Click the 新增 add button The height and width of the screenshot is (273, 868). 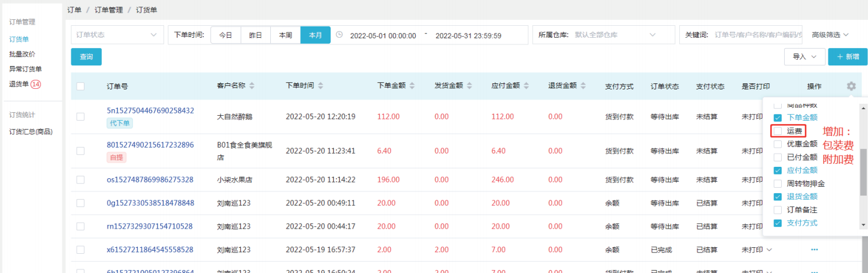pos(848,56)
